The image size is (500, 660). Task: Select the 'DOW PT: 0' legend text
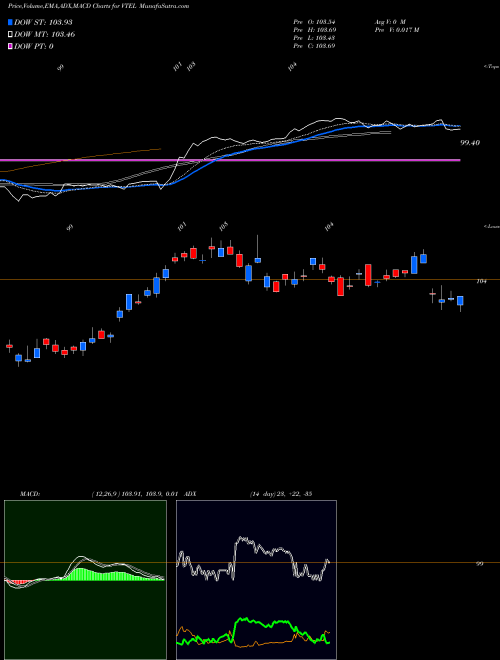pos(34,47)
